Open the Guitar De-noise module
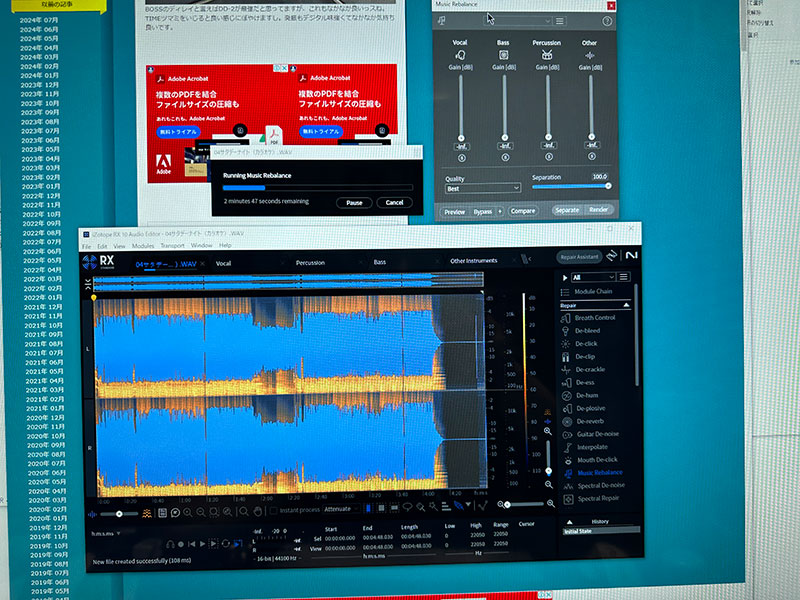Image resolution: width=800 pixels, height=600 pixels. (591, 434)
